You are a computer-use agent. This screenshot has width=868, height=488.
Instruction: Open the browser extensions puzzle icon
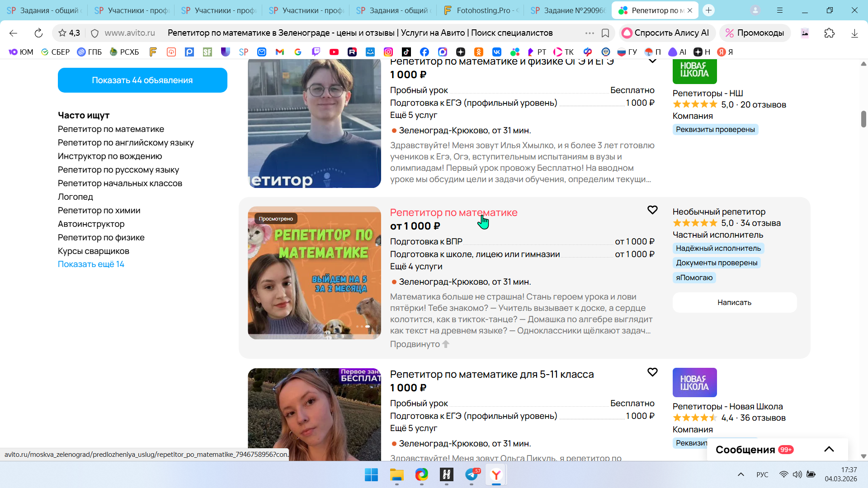click(x=829, y=33)
